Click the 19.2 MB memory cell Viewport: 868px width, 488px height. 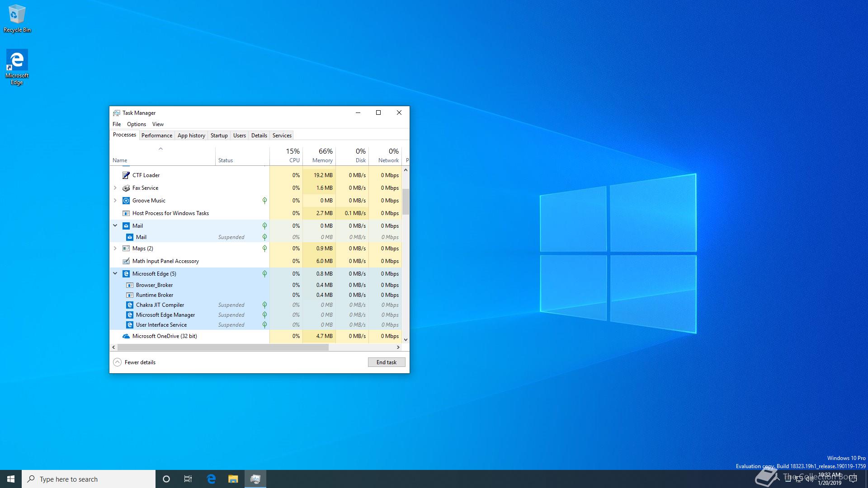319,175
